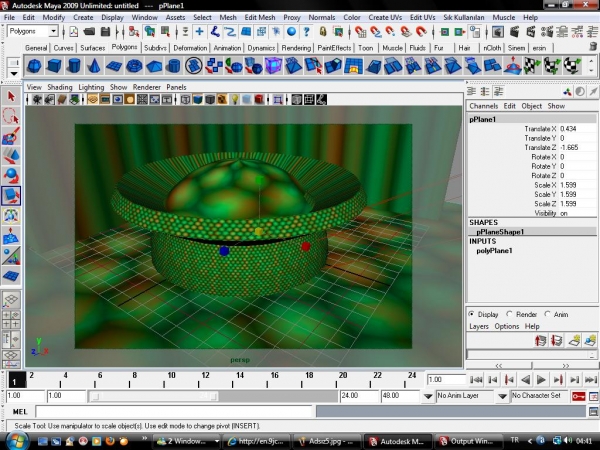Viewport: 600px width, 450px height.
Task: Click the MEL command input field
Action: pos(174,412)
